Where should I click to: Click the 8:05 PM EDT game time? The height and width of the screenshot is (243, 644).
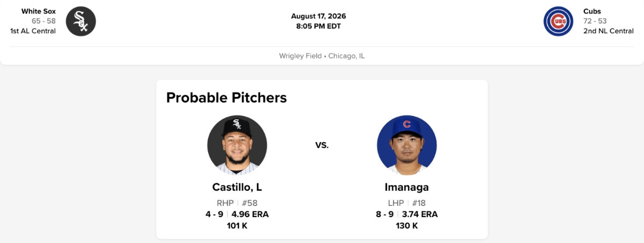pyautogui.click(x=319, y=26)
